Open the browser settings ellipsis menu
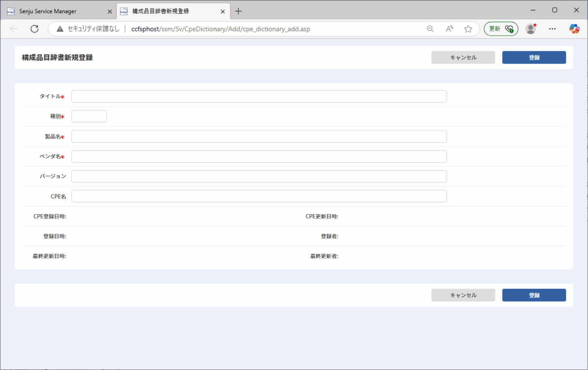Image resolution: width=588 pixels, height=370 pixels. click(x=552, y=29)
